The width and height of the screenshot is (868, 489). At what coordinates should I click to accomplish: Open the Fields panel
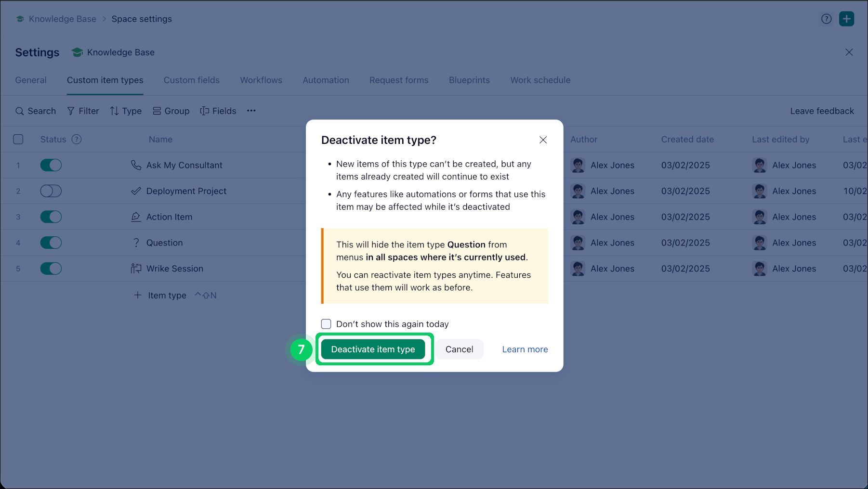218,111
